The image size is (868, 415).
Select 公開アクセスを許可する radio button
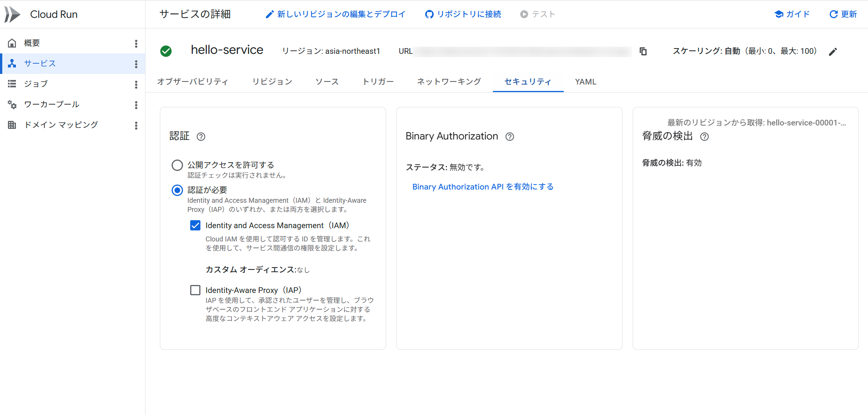coord(177,165)
